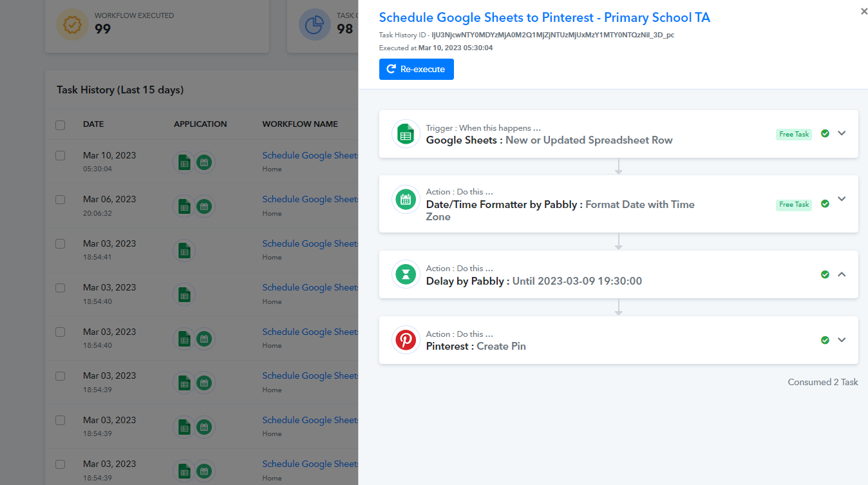Click Date Formatter icon in Mar 06 row
The height and width of the screenshot is (485, 868).
point(204,206)
